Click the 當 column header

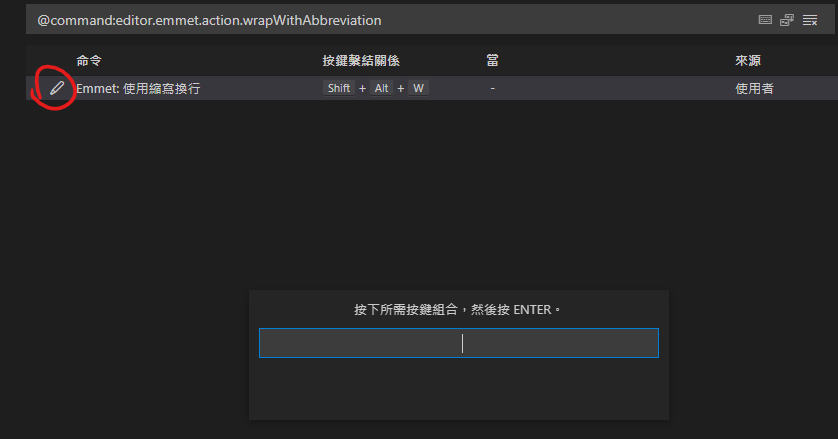(x=492, y=61)
